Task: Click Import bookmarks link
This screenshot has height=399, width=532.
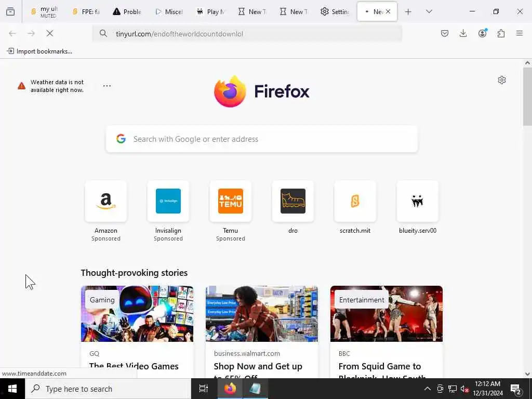Action: pyautogui.click(x=39, y=51)
